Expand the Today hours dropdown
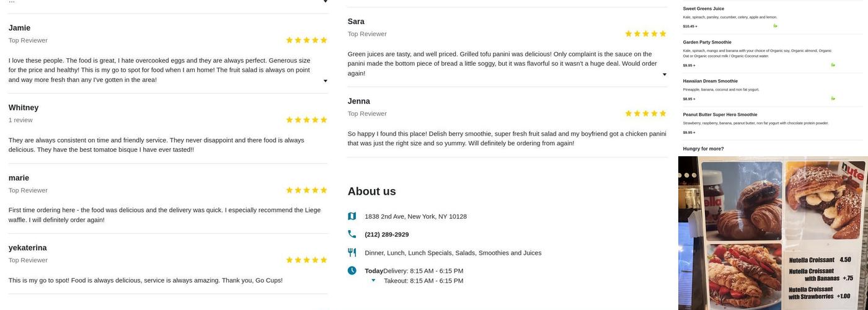The image size is (868, 310). pyautogui.click(x=373, y=281)
